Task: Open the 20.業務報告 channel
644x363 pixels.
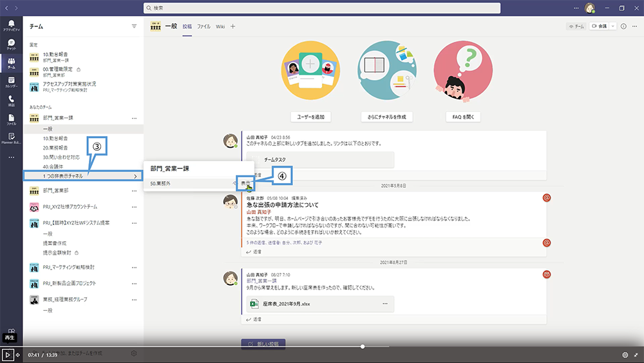Action: point(55,148)
